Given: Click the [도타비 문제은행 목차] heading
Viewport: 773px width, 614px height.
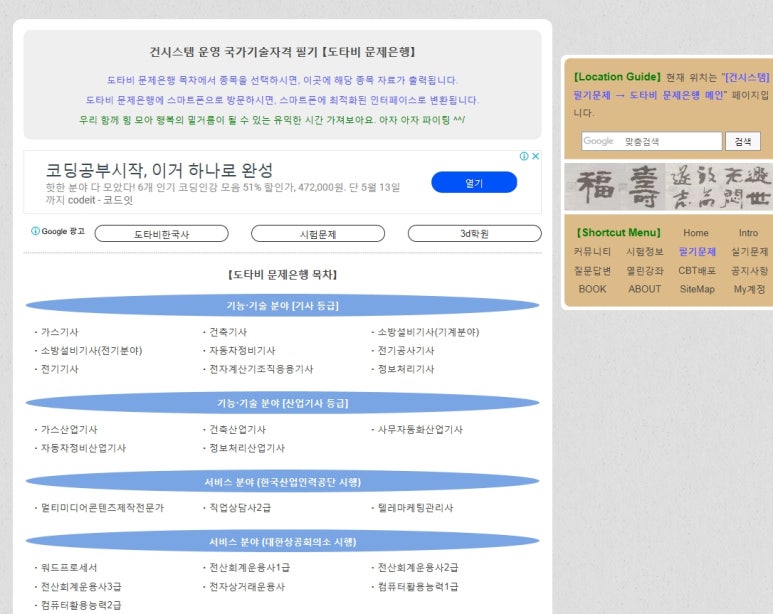Looking at the screenshot, I should tap(282, 275).
